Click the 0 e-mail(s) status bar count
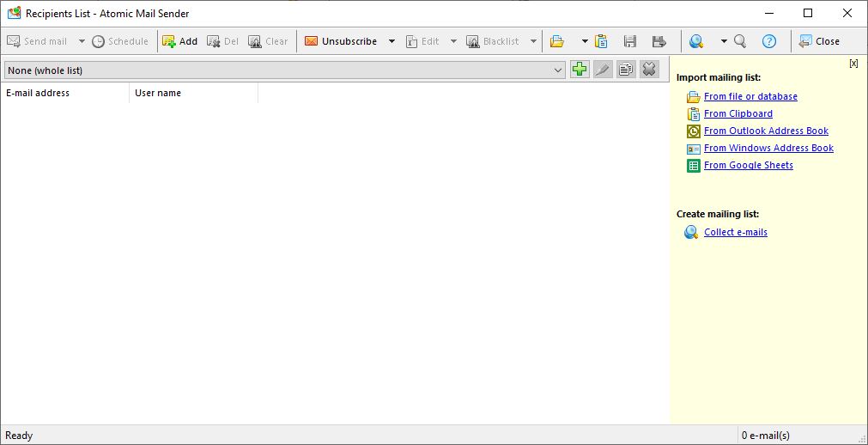Image resolution: width=868 pixels, height=445 pixels. [x=766, y=436]
